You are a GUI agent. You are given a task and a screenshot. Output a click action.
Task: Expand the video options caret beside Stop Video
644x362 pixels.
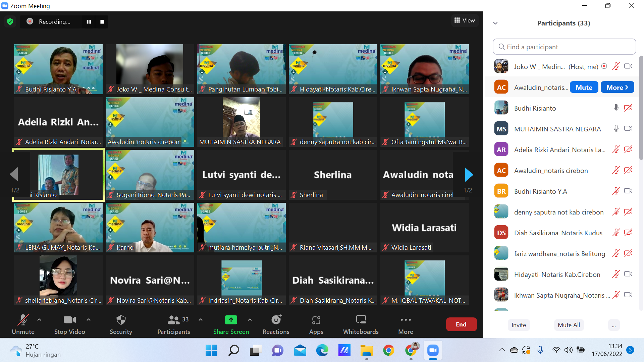[89, 320]
